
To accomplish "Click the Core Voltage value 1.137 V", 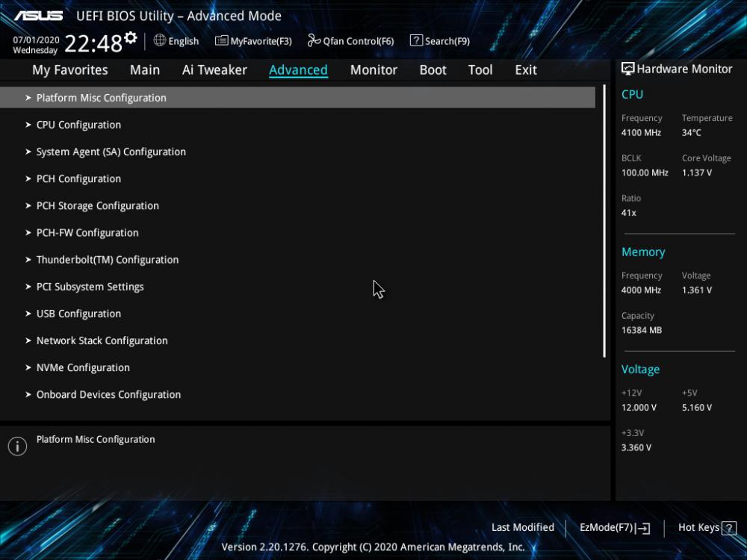I will 696,173.
